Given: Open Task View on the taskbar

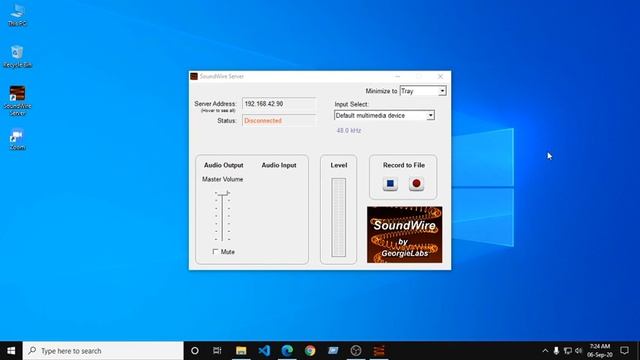Looking at the screenshot, I should click(217, 351).
